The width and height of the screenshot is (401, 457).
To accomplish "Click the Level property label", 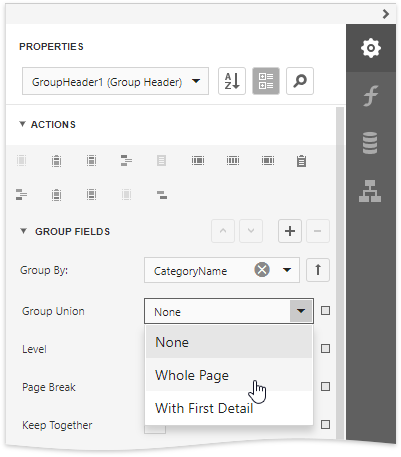I will (34, 349).
